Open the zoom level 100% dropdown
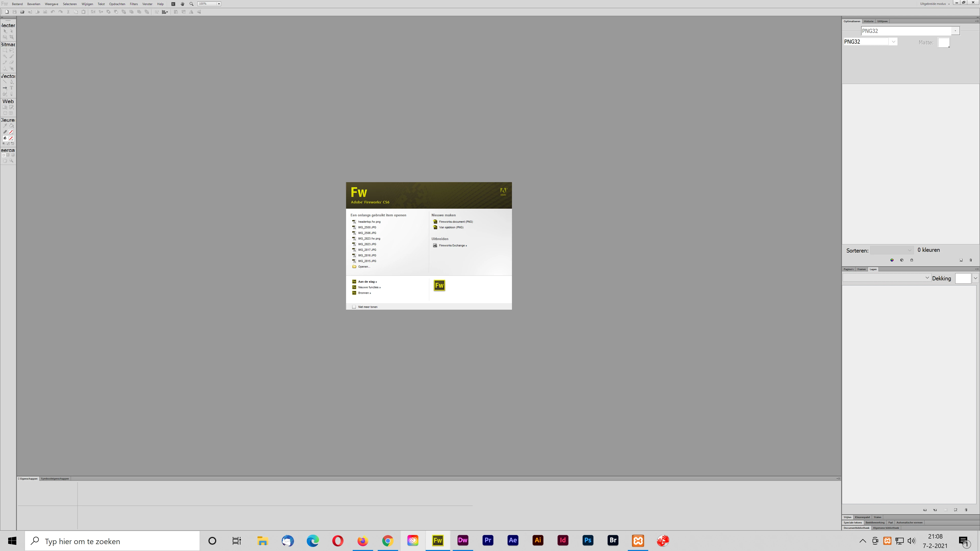Screen dimensions: 980x551 coord(219,4)
